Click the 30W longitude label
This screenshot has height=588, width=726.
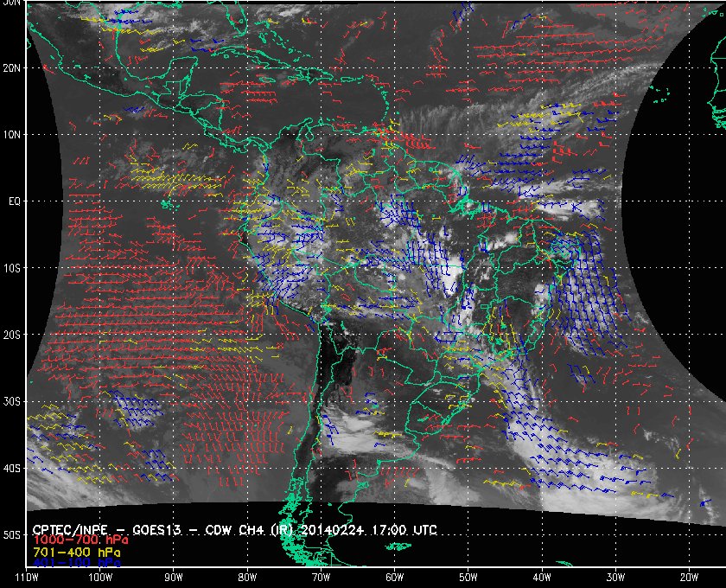tap(615, 578)
